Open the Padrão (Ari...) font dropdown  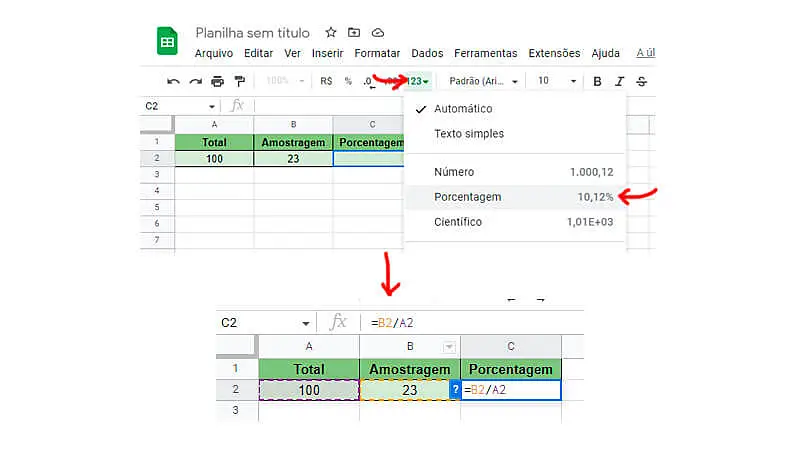coord(483,81)
